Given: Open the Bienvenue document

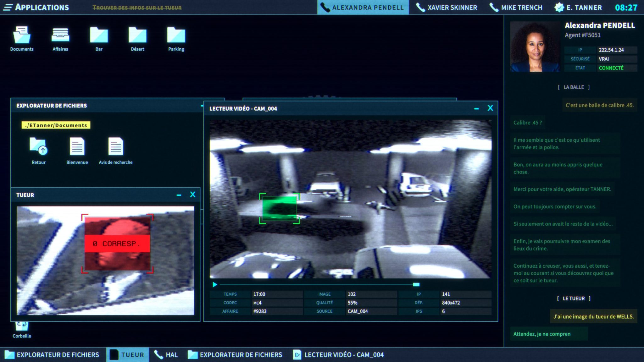Looking at the screenshot, I should click(x=76, y=148).
